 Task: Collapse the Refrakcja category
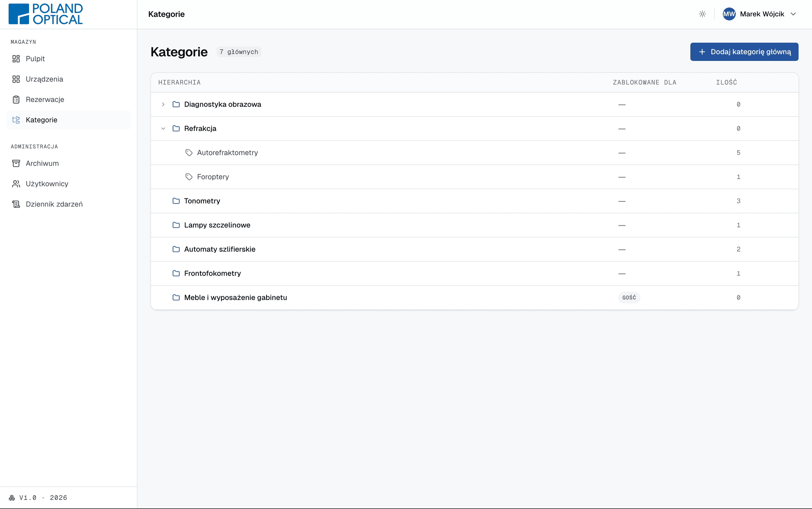click(163, 129)
